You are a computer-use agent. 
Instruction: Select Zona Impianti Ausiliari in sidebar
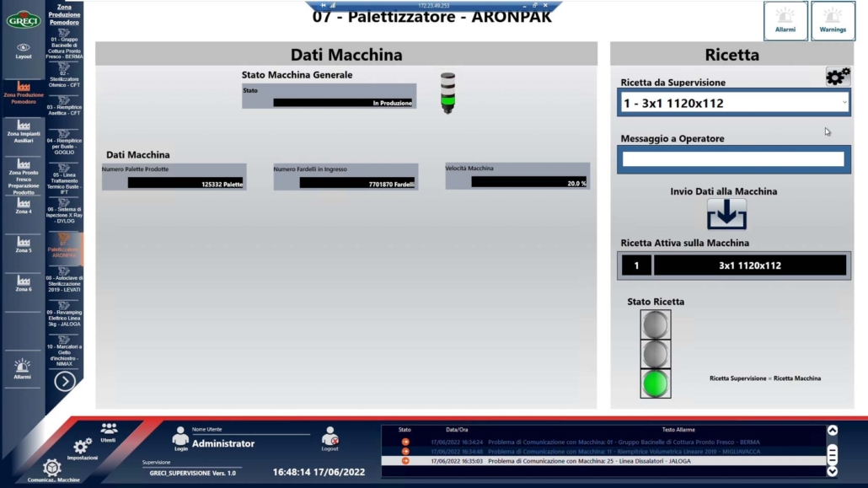pos(24,131)
